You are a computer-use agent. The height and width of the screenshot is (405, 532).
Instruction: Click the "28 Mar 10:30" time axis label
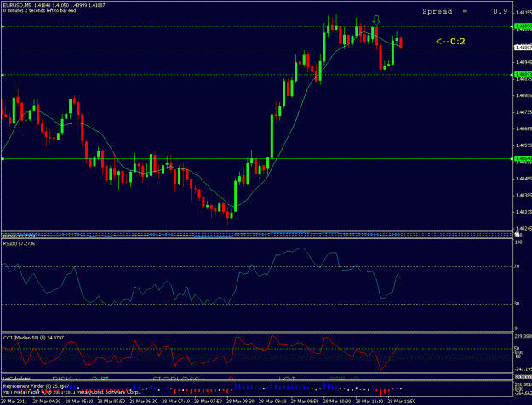[337, 402]
